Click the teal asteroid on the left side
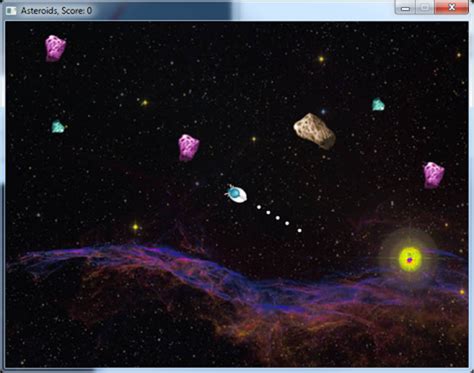The height and width of the screenshot is (373, 474). [58, 127]
